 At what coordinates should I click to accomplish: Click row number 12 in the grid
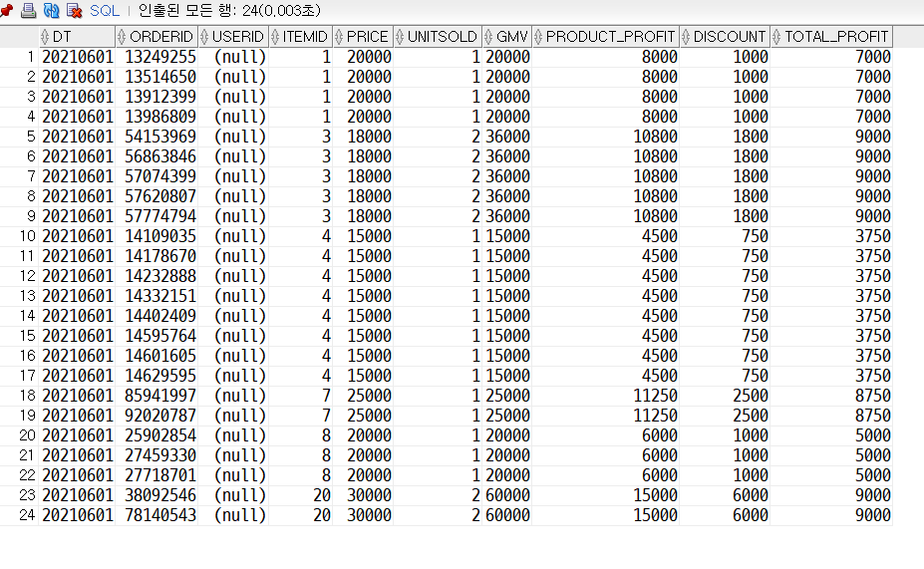point(20,276)
